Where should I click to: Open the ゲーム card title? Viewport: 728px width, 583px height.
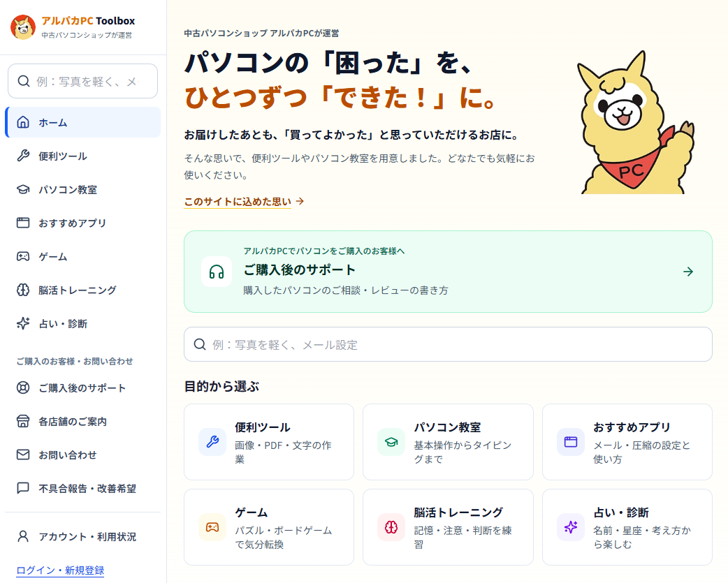coord(252,512)
